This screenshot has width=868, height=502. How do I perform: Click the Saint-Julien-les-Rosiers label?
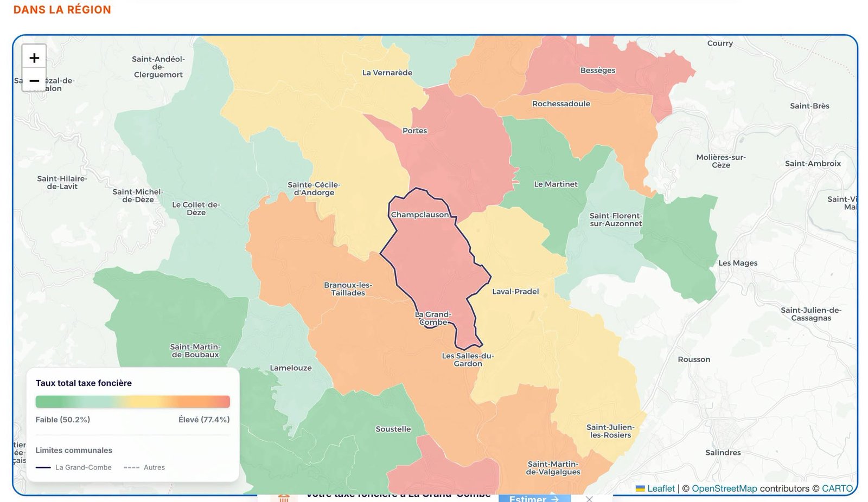pyautogui.click(x=610, y=431)
